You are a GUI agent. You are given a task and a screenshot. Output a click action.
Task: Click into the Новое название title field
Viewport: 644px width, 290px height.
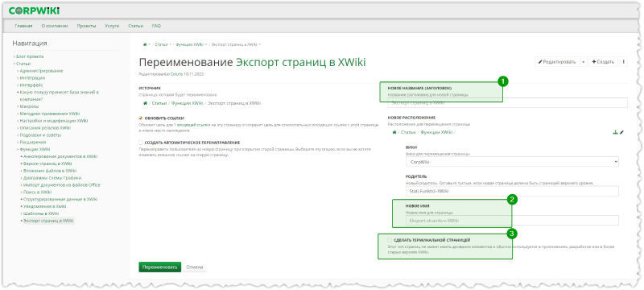tap(508, 102)
